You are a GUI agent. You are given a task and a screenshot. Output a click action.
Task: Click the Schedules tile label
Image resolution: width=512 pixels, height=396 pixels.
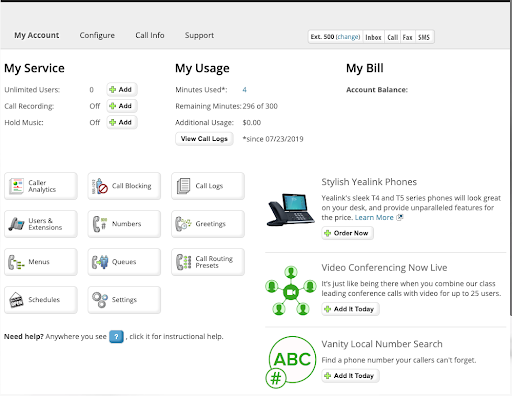44,300
